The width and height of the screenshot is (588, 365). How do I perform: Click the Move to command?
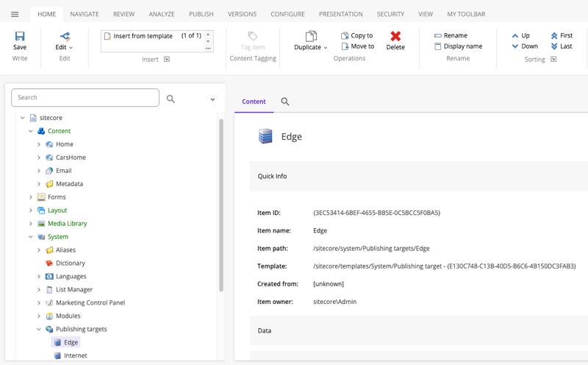[x=358, y=46]
